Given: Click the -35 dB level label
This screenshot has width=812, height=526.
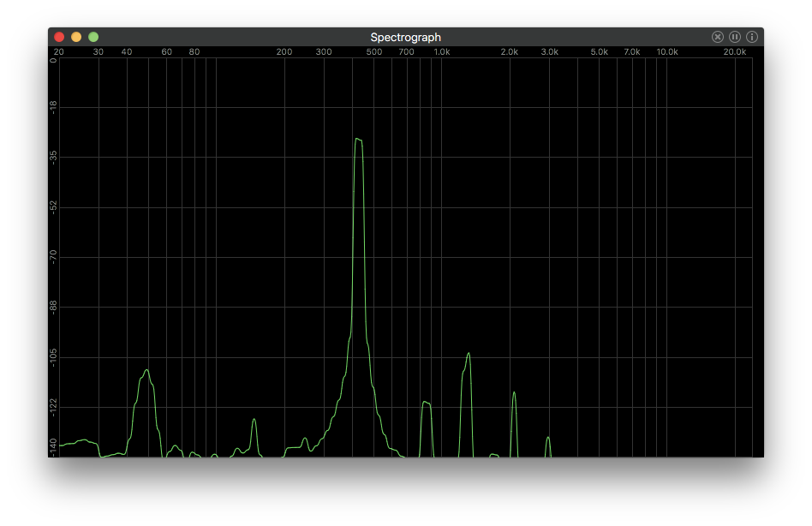Looking at the screenshot, I should [53, 157].
